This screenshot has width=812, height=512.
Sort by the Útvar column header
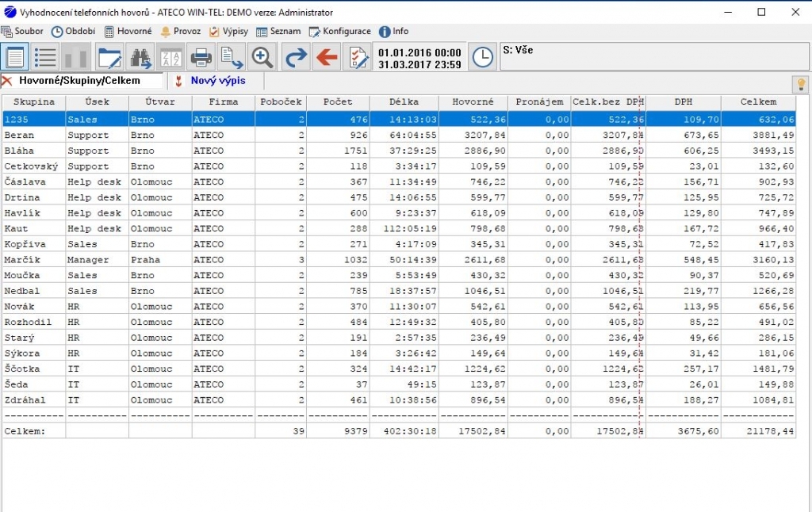pyautogui.click(x=160, y=102)
